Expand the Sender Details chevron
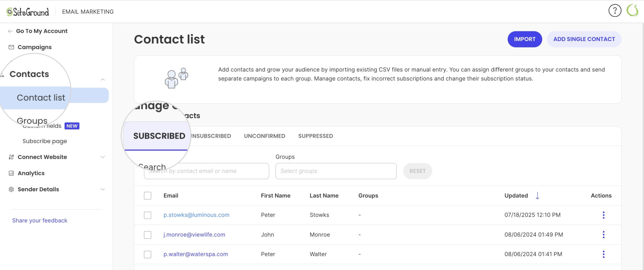This screenshot has height=270, width=644. tap(103, 189)
